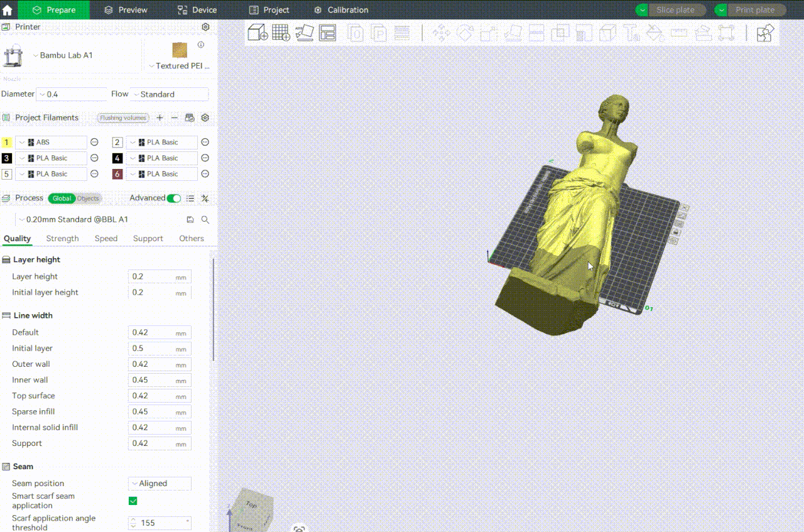Select the Mesh boolean tool

560,33
